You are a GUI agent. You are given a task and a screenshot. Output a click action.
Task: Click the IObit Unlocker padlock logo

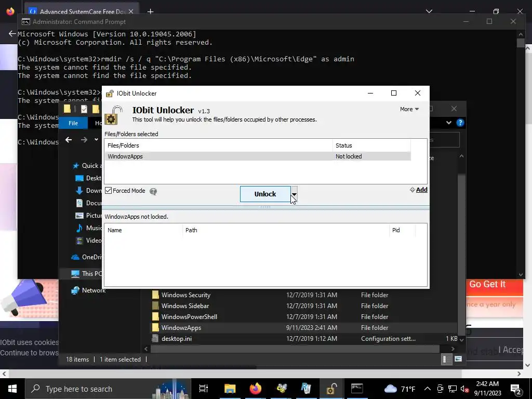113,115
